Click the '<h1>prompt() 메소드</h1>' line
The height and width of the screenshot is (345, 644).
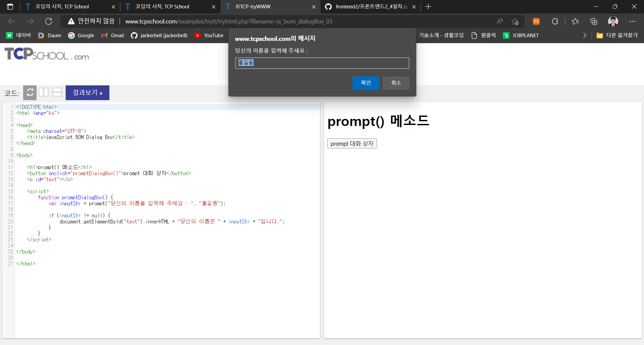pyautogui.click(x=59, y=167)
